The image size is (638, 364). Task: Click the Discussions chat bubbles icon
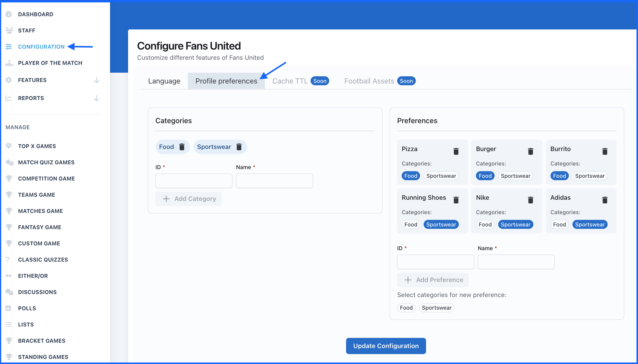[x=9, y=292]
